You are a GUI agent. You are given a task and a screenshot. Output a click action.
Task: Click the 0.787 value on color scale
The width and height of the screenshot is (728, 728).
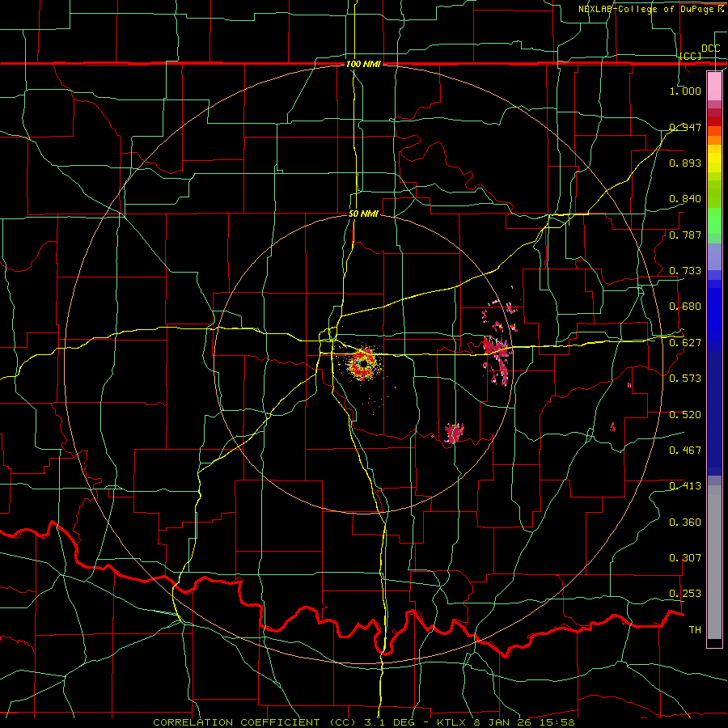click(x=685, y=235)
